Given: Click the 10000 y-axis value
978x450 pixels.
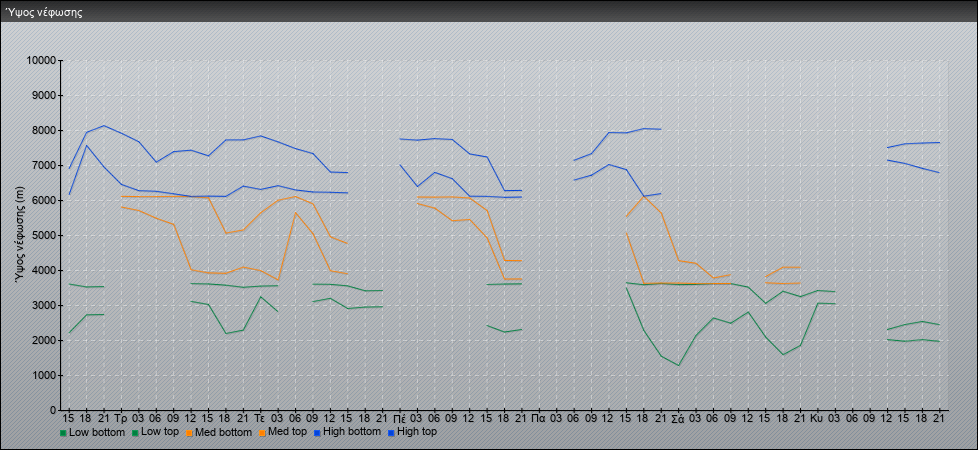Looking at the screenshot, I should (x=42, y=61).
